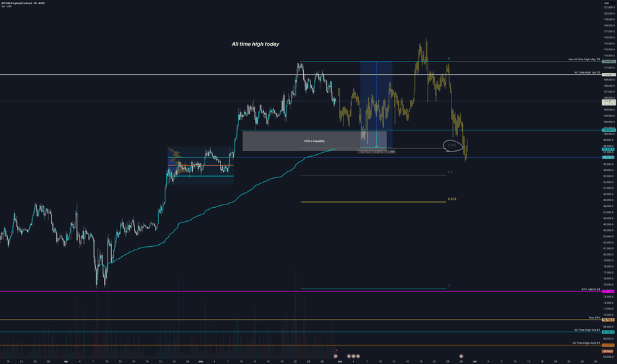Click the Vol · USD indicator label

[x=6, y=7]
